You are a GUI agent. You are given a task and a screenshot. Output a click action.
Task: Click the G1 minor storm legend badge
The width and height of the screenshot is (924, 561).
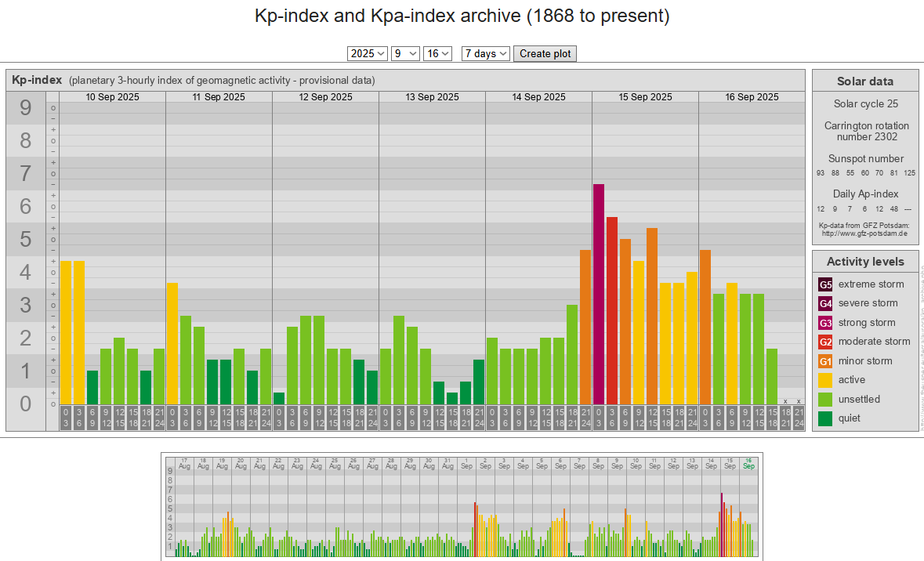825,361
